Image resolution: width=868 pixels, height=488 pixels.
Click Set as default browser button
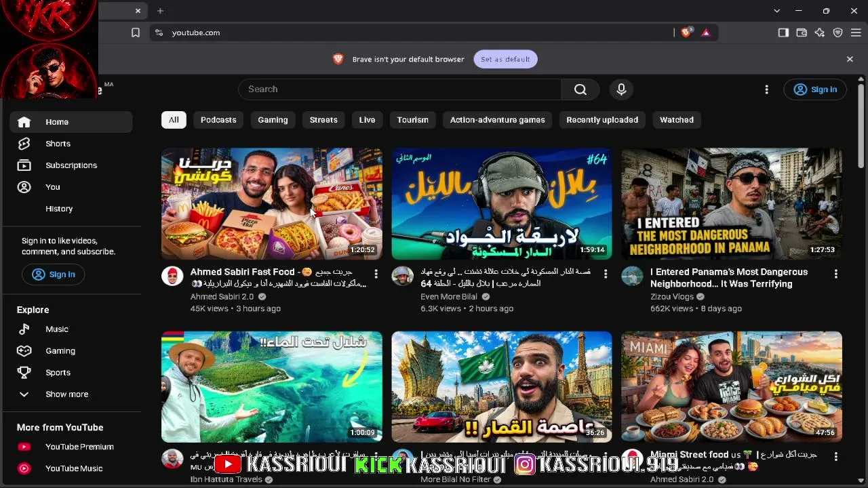[x=505, y=59]
